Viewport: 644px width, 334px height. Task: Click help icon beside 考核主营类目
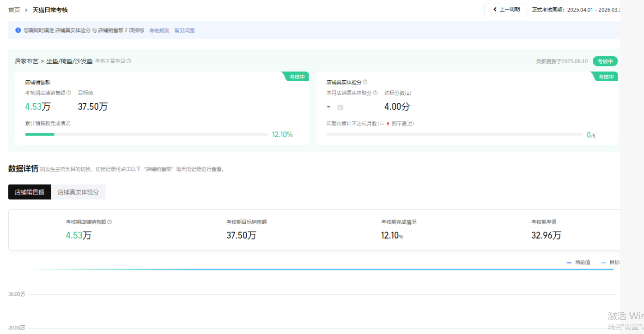[x=129, y=61]
